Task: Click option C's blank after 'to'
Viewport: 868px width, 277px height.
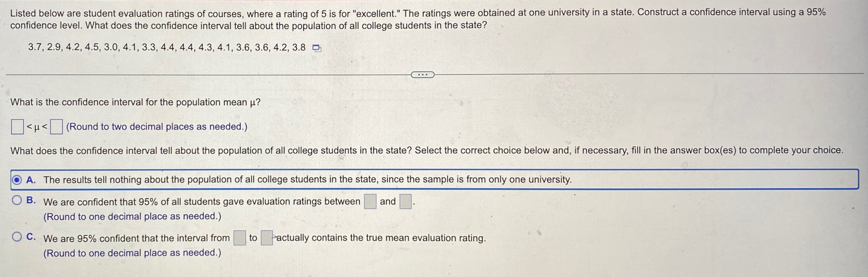Action: tap(267, 238)
